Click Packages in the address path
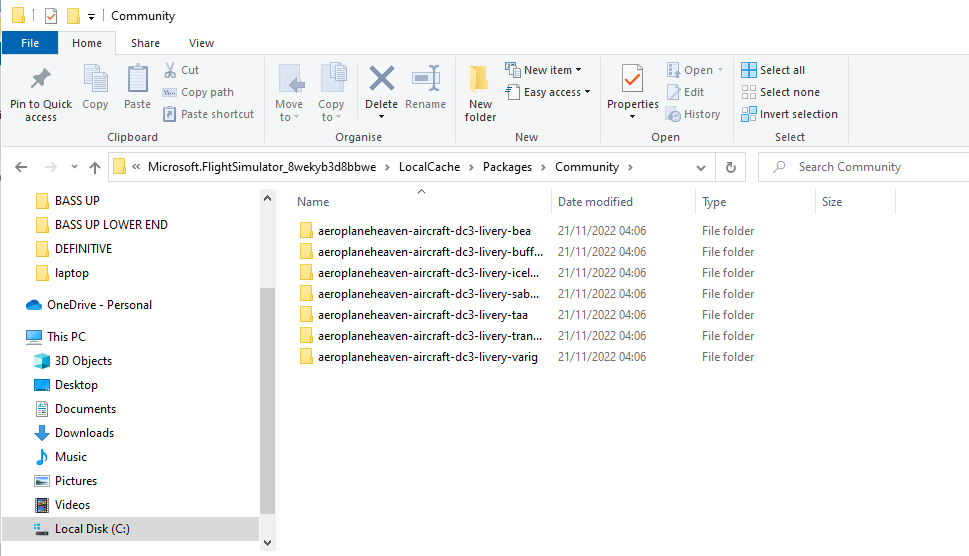The height and width of the screenshot is (556, 969). (507, 167)
